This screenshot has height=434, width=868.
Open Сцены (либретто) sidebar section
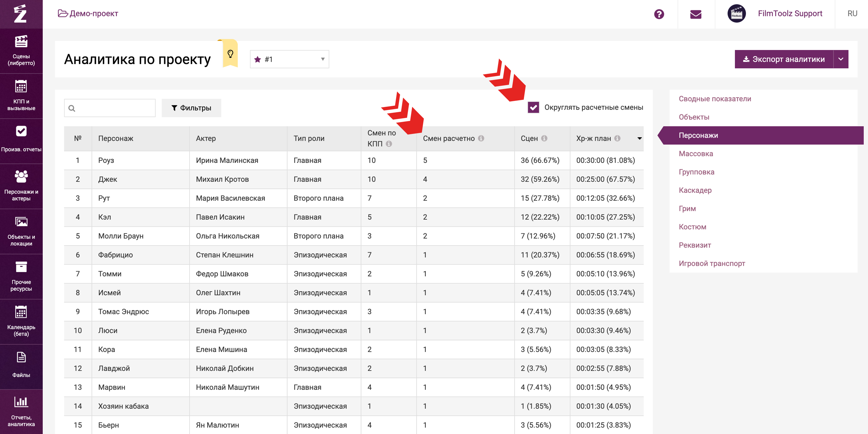coord(21,51)
